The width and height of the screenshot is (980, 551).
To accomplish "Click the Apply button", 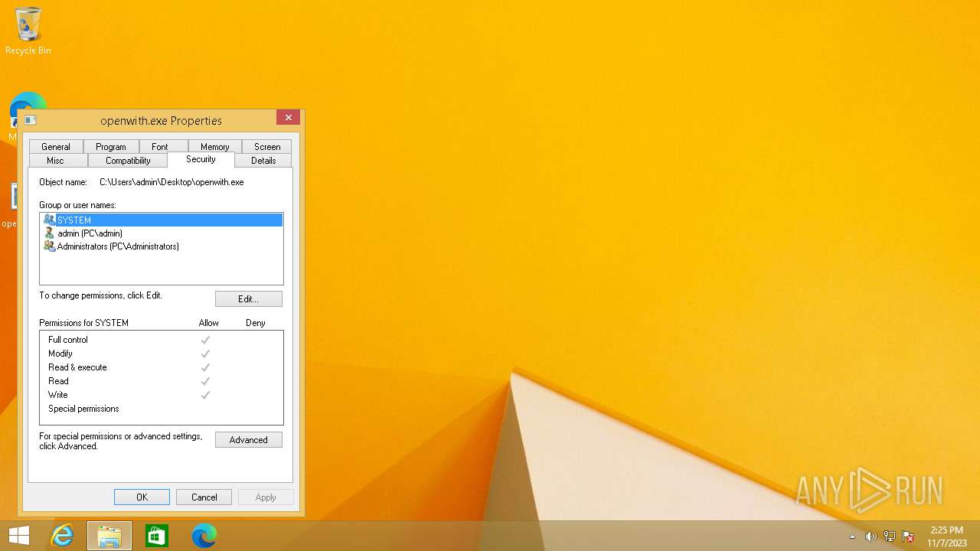I will click(x=266, y=497).
